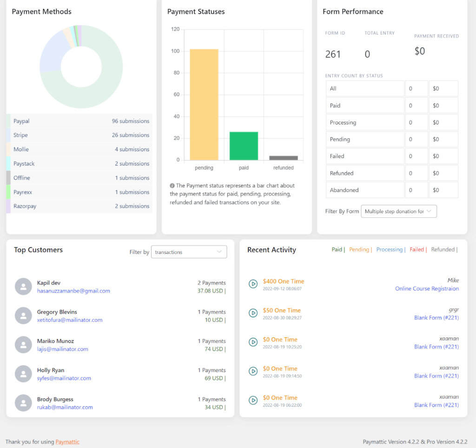476x448 pixels.
Task: Click the "Refunded" entry count row label
Action: [x=342, y=174]
